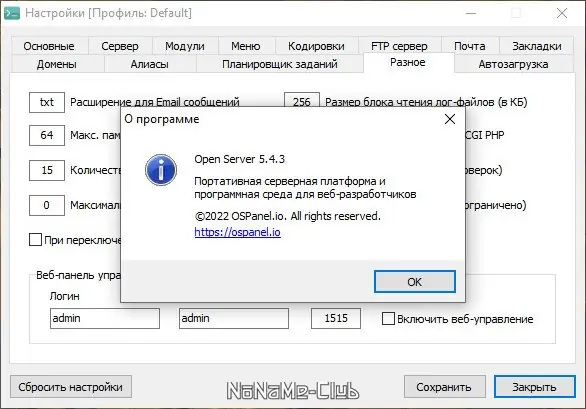Viewport: 586px width, 409px height.
Task: Click the Закрыть button
Action: [x=534, y=387]
